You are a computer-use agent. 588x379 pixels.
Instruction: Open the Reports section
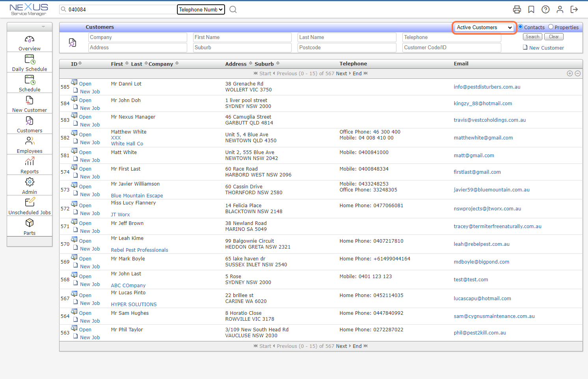tap(29, 165)
